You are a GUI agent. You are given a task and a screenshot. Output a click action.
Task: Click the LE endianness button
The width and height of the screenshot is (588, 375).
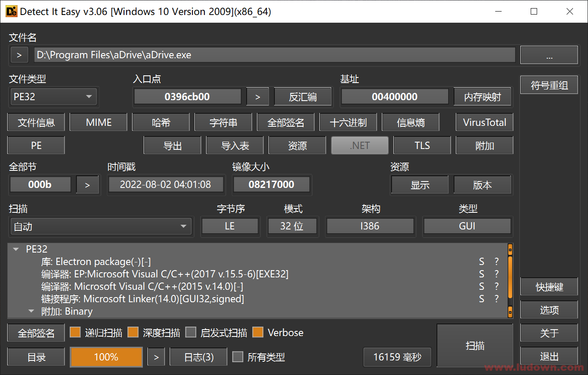pos(230,226)
